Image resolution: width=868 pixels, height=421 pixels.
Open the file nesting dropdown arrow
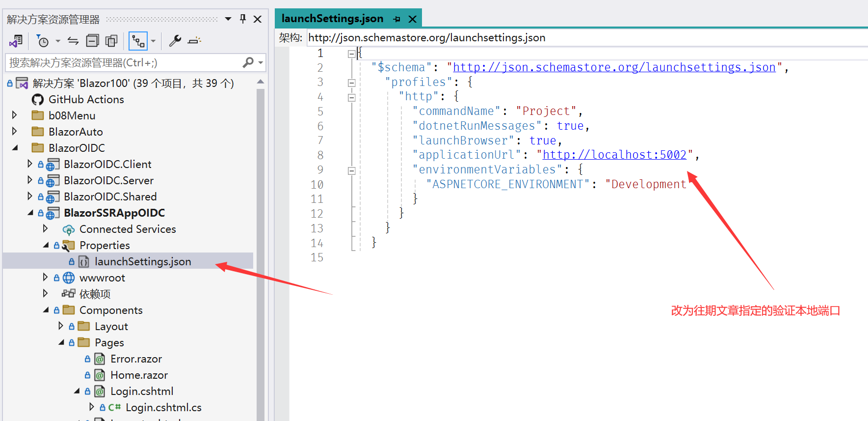point(153,41)
